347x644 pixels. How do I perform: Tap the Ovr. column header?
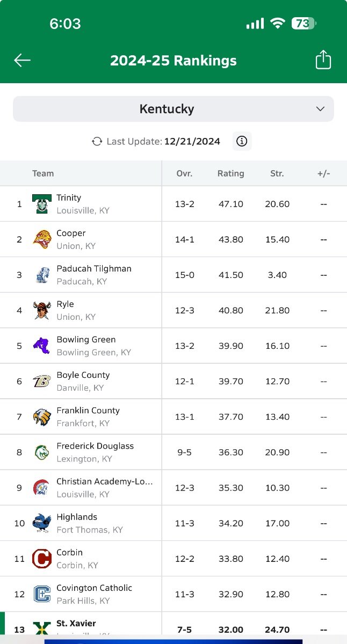(184, 173)
